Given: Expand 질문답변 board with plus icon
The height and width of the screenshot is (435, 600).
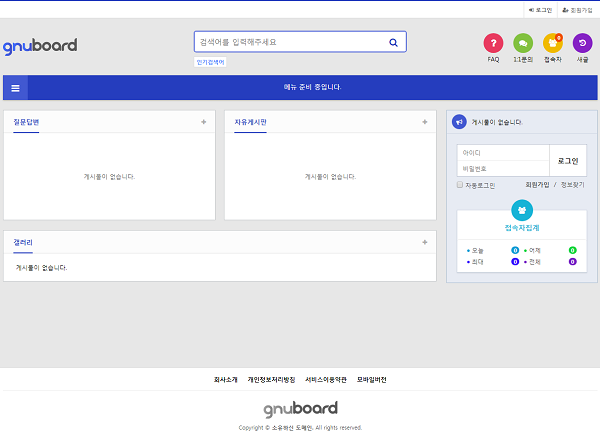Looking at the screenshot, I should [x=203, y=122].
